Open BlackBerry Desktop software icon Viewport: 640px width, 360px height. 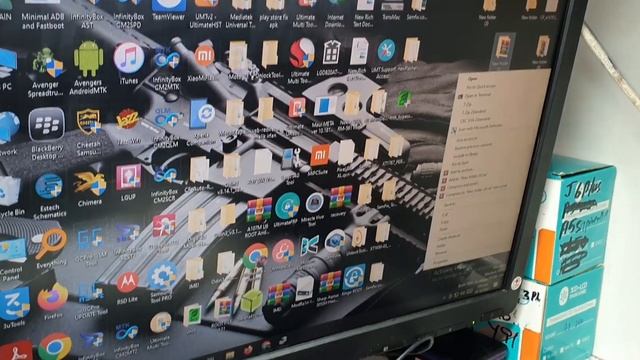(x=47, y=124)
